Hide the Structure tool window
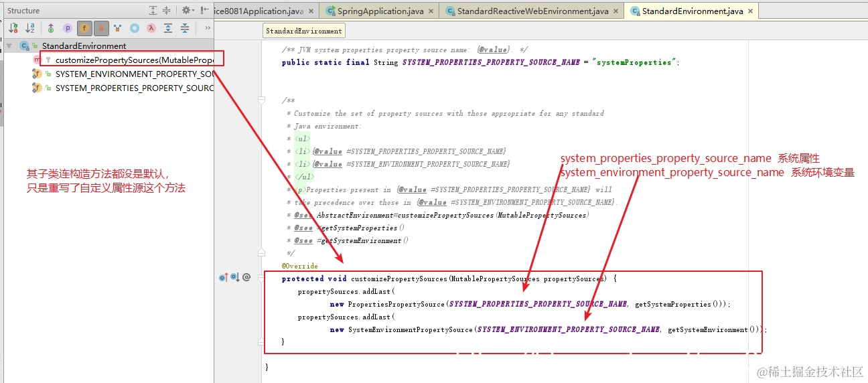The height and width of the screenshot is (383, 868). click(x=204, y=10)
